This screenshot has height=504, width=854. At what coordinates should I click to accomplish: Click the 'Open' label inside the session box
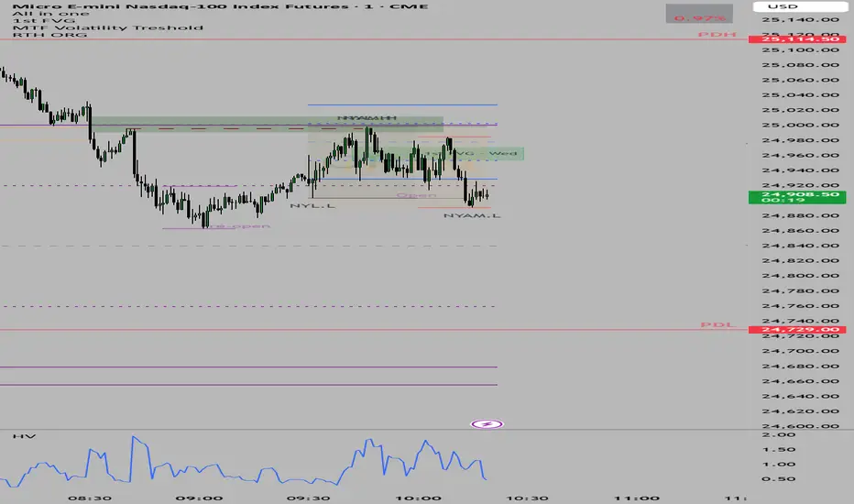point(416,195)
